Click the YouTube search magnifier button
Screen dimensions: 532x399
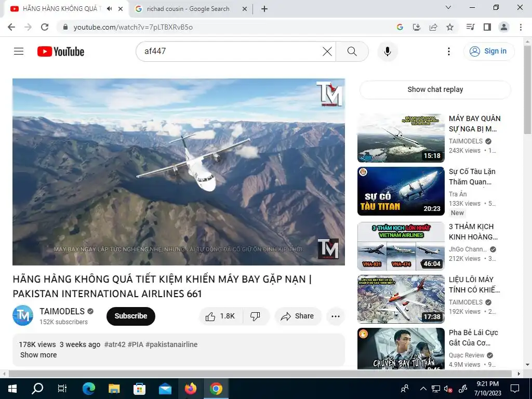352,51
